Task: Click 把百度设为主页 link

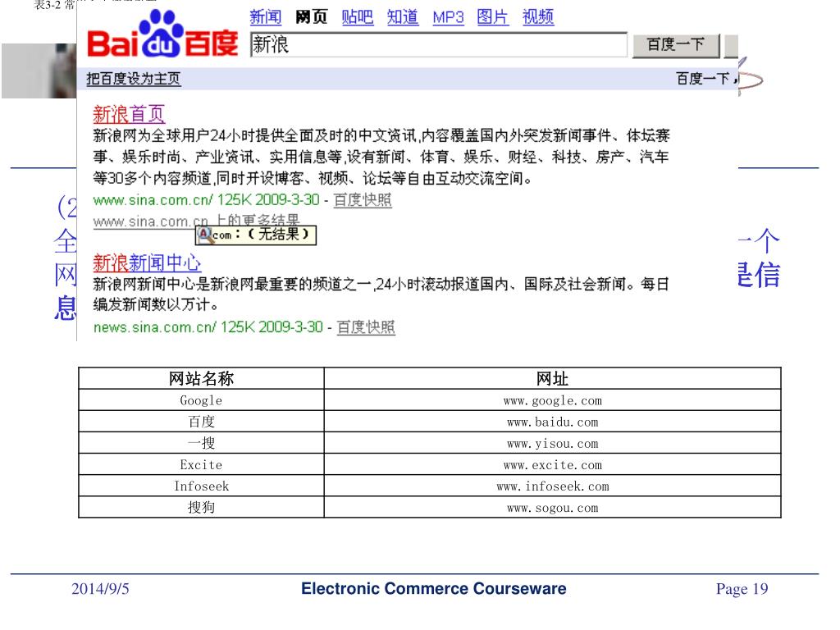Action: tap(134, 79)
